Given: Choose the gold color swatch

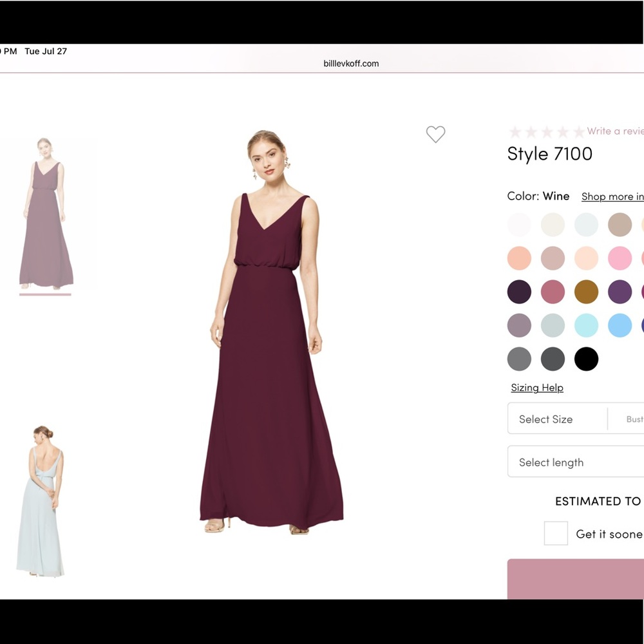Looking at the screenshot, I should (x=586, y=291).
